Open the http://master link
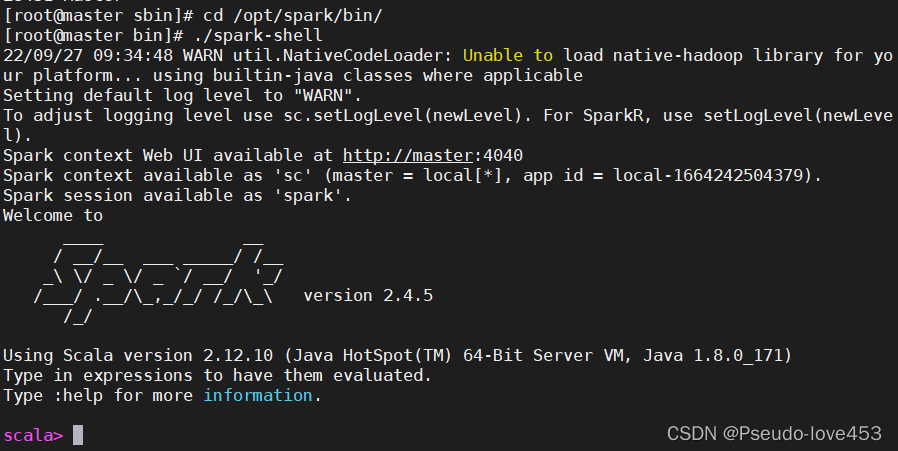The width and height of the screenshot is (898, 451). pyautogui.click(x=408, y=155)
